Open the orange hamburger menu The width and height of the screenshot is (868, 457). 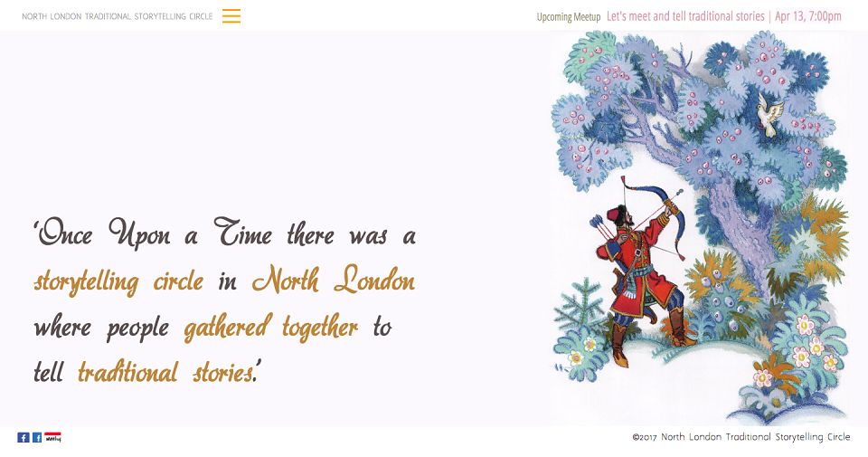click(231, 16)
